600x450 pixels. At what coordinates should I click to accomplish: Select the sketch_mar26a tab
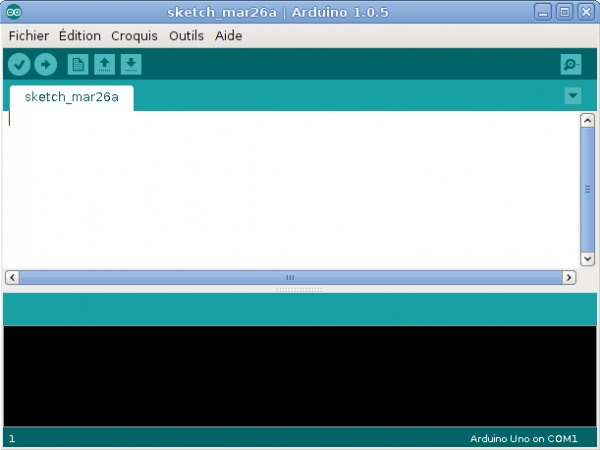tap(71, 97)
